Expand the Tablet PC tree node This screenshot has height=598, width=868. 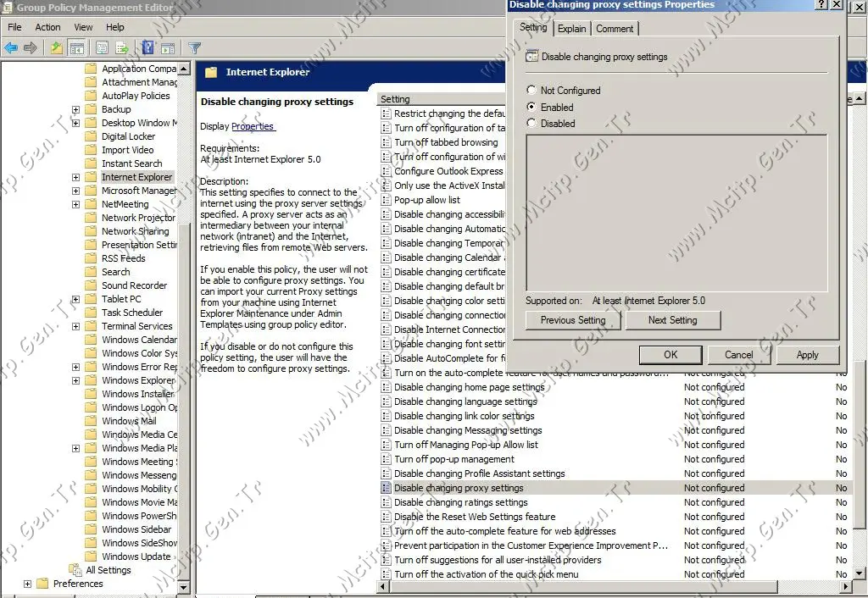(75, 299)
